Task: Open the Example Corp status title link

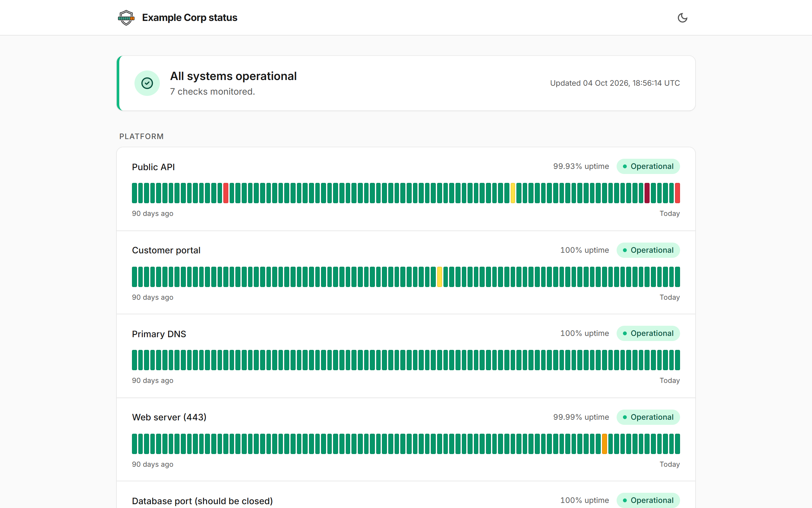Action: 190,17
